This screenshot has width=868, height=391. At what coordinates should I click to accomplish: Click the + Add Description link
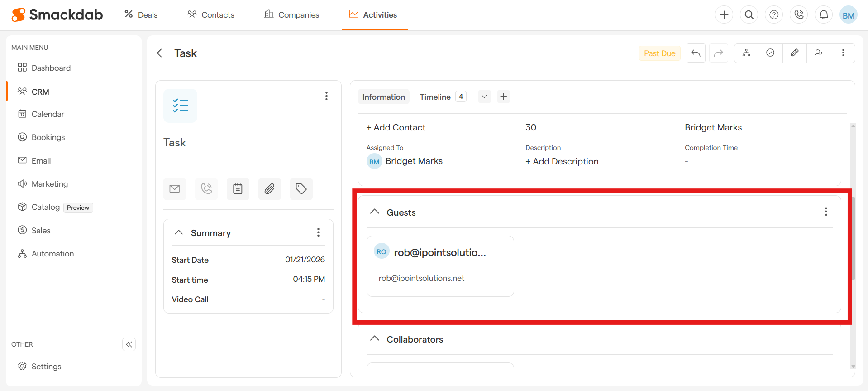point(562,162)
